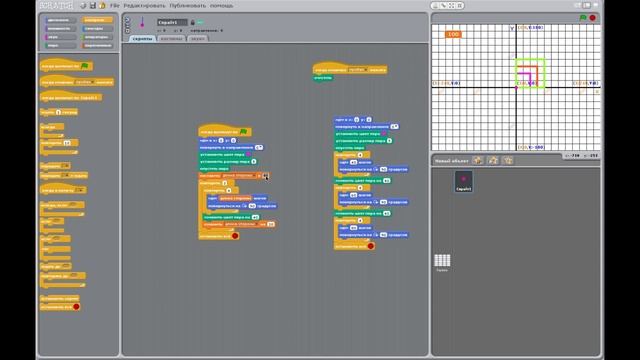The height and width of the screenshot is (360, 640).
Task: Set rotation style to can rotate
Action: coord(127,19)
